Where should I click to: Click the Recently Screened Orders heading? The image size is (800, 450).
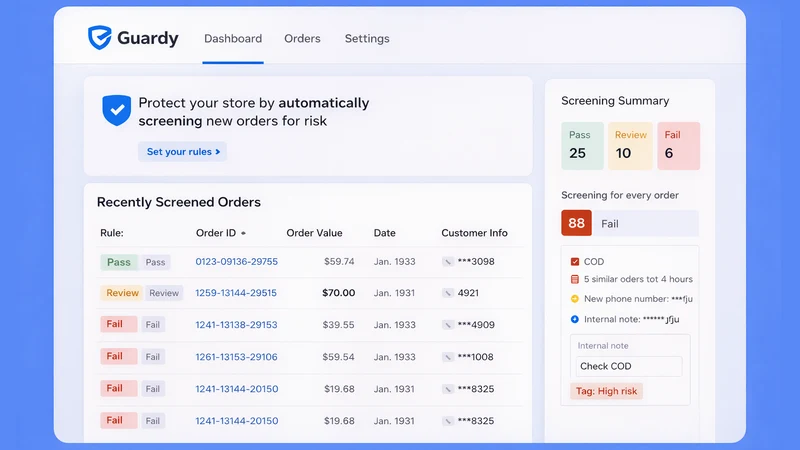179,202
